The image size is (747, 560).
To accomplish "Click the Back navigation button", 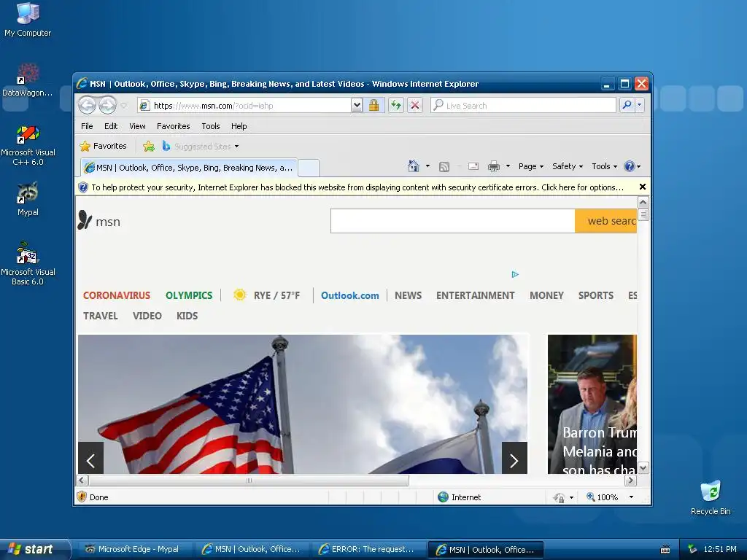I will 88,105.
